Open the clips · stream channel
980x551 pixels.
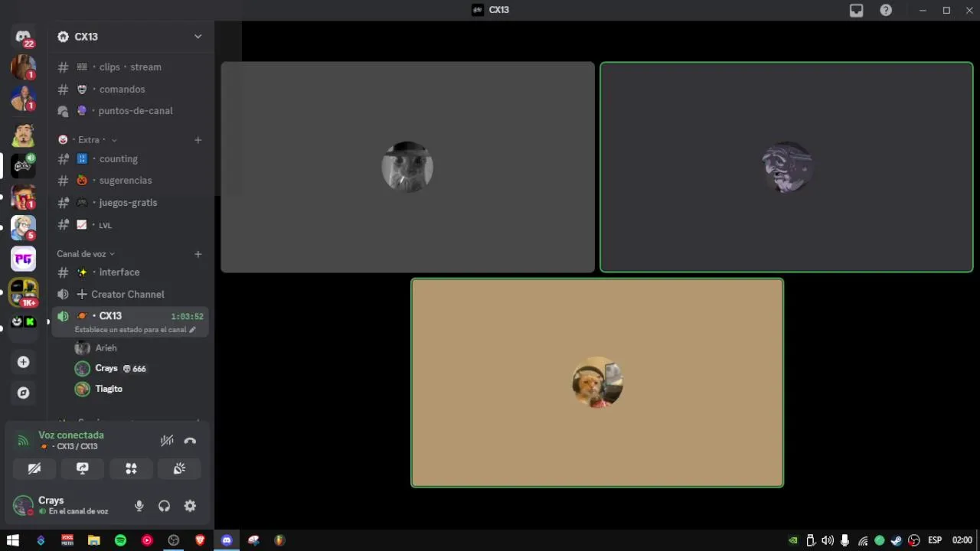point(130,67)
